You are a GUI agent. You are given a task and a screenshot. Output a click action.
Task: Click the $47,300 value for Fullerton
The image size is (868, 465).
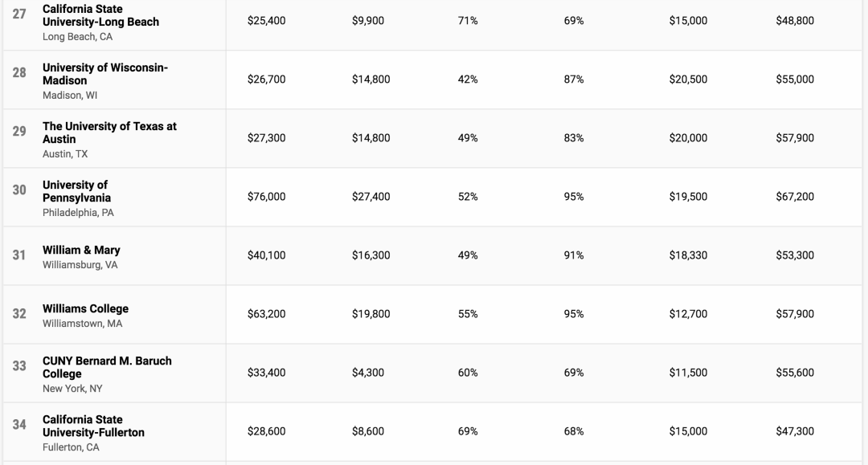point(795,431)
